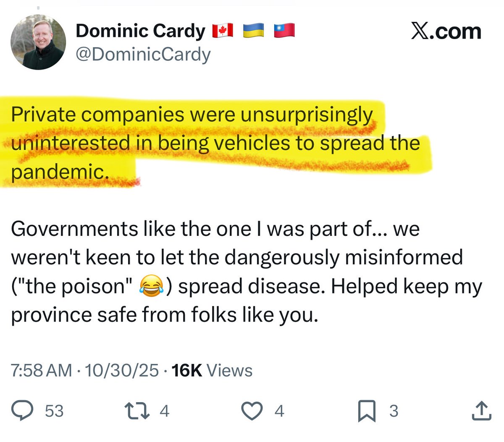Viewport: 504px width, 442px height.
Task: Click the repost arrows icon
Action: point(137,411)
